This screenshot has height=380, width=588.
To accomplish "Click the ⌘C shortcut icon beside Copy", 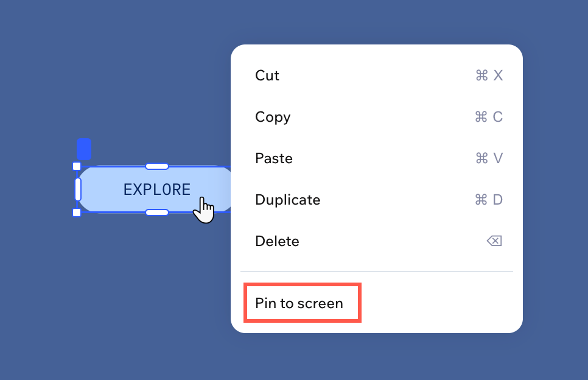I will coord(489,116).
